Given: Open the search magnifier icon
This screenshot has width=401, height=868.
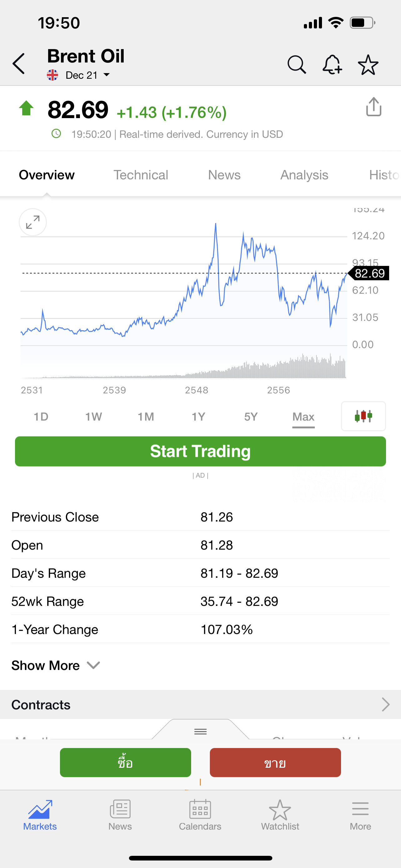Looking at the screenshot, I should click(296, 64).
